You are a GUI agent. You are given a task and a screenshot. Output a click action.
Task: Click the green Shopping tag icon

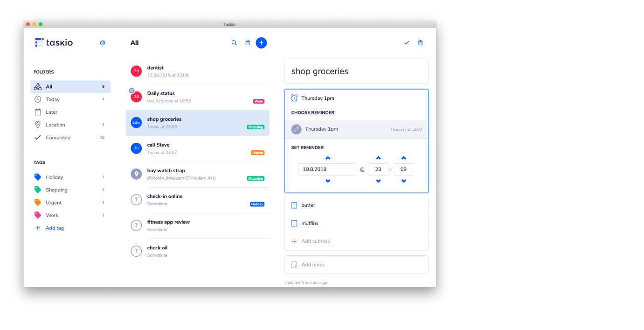click(38, 190)
